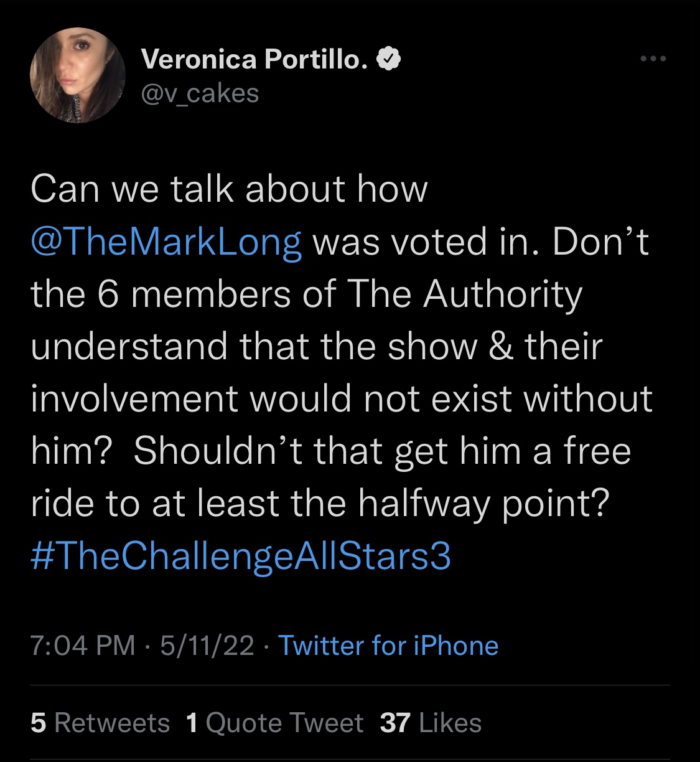Click the likes count number 37
The height and width of the screenshot is (762, 700).
[395, 723]
